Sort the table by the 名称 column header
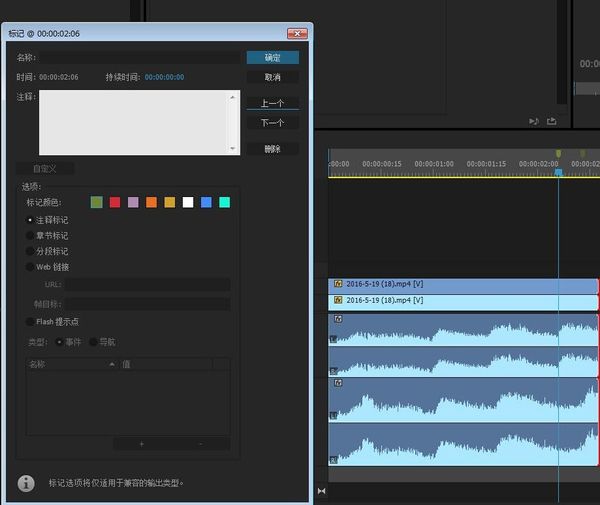This screenshot has width=600, height=505. [x=70, y=365]
